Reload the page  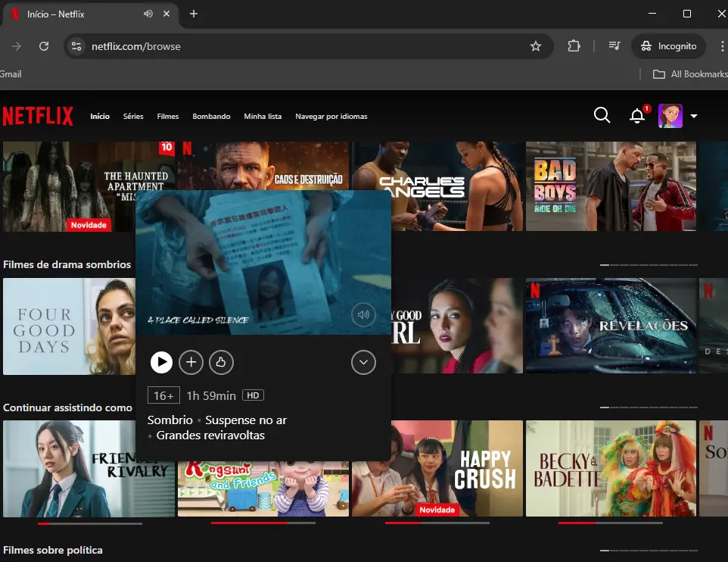coord(44,46)
